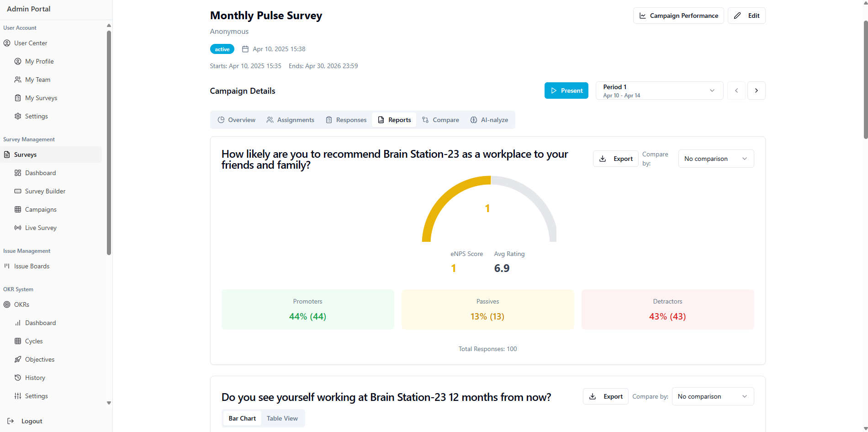Switch to the Overview tab

coord(236,120)
